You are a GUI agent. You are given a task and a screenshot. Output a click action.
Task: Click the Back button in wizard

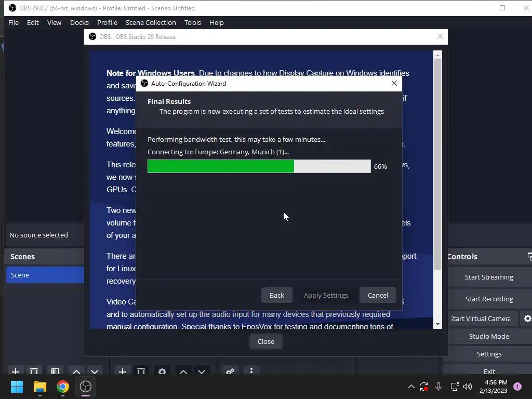[277, 295]
